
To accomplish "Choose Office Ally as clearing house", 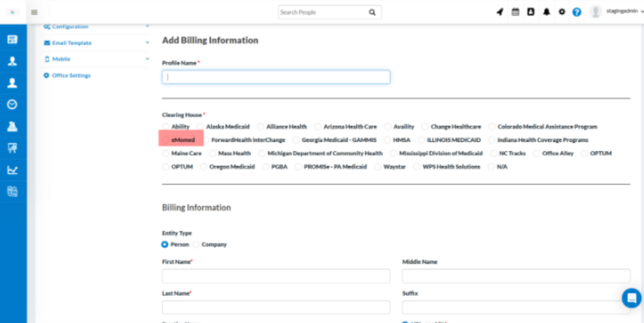I will pos(537,153).
